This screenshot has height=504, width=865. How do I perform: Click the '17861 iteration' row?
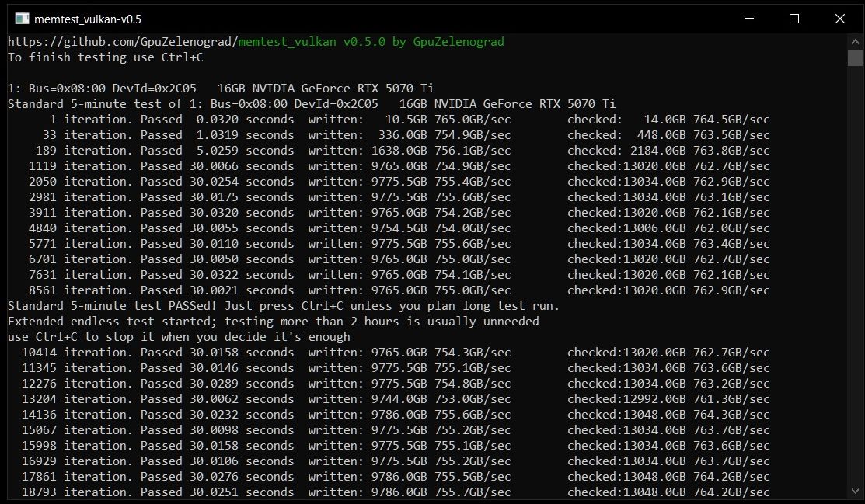pyautogui.click(x=396, y=476)
